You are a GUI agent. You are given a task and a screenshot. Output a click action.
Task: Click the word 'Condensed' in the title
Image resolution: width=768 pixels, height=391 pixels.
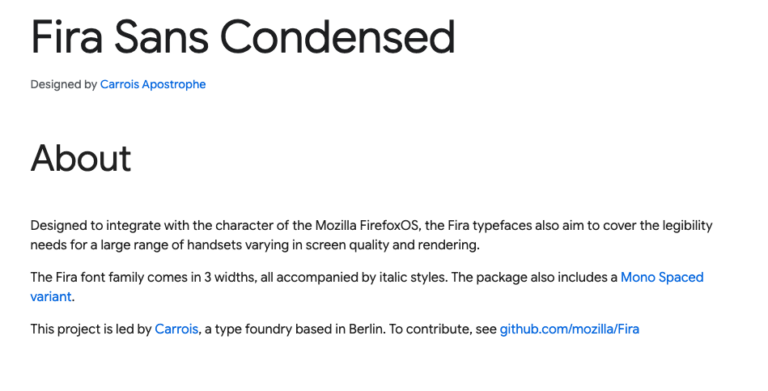tap(338, 37)
